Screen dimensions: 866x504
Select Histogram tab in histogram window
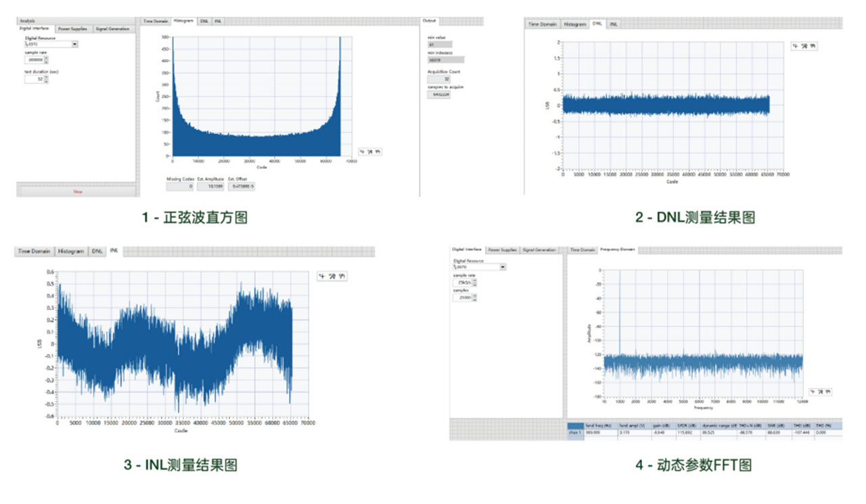(183, 22)
